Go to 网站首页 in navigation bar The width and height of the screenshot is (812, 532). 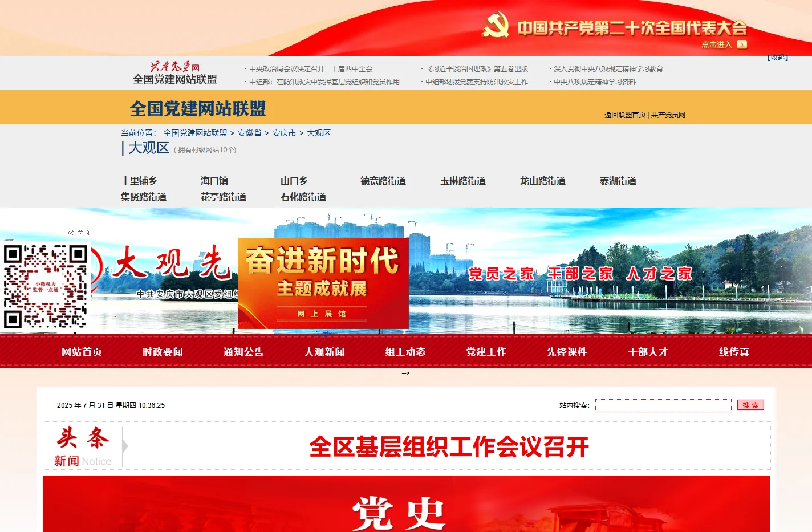82,352
